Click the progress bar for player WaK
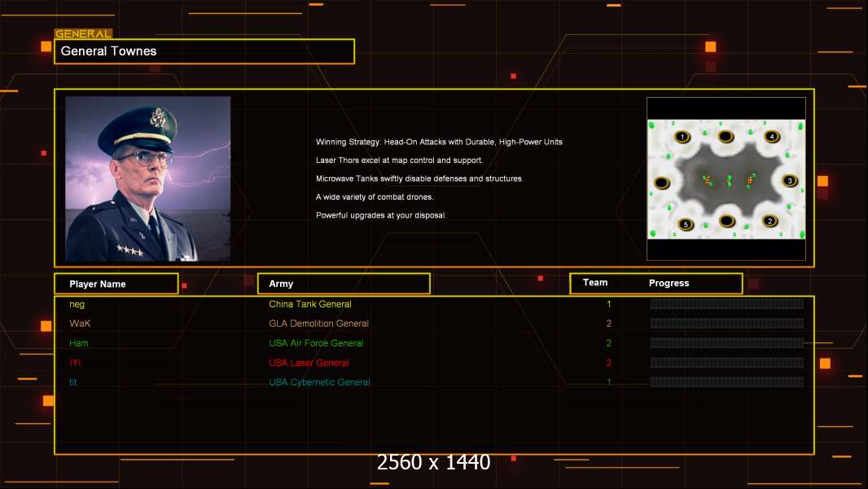 pyautogui.click(x=727, y=324)
